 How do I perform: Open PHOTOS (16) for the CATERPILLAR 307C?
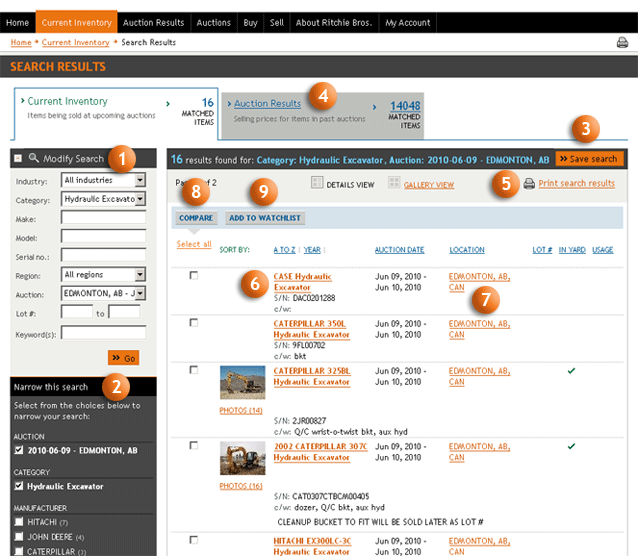coord(241,486)
